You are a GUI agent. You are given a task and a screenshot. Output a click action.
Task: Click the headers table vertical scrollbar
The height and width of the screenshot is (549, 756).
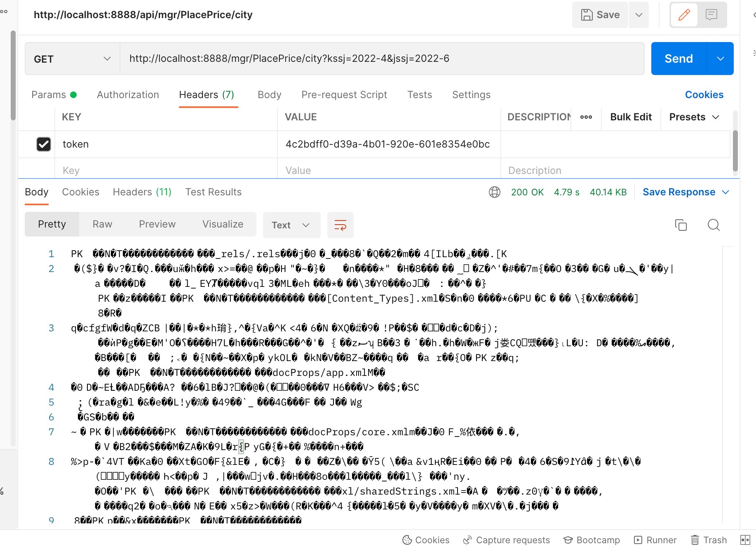pos(735,150)
